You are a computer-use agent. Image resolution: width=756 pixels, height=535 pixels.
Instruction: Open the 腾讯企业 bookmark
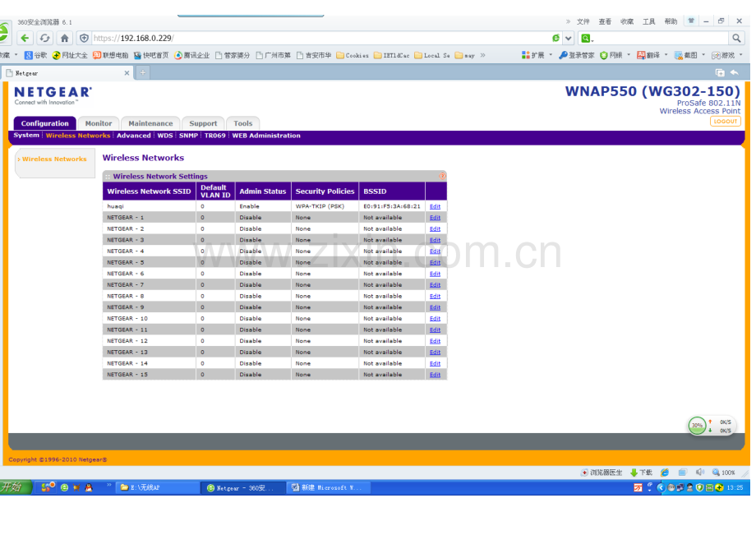click(192, 55)
